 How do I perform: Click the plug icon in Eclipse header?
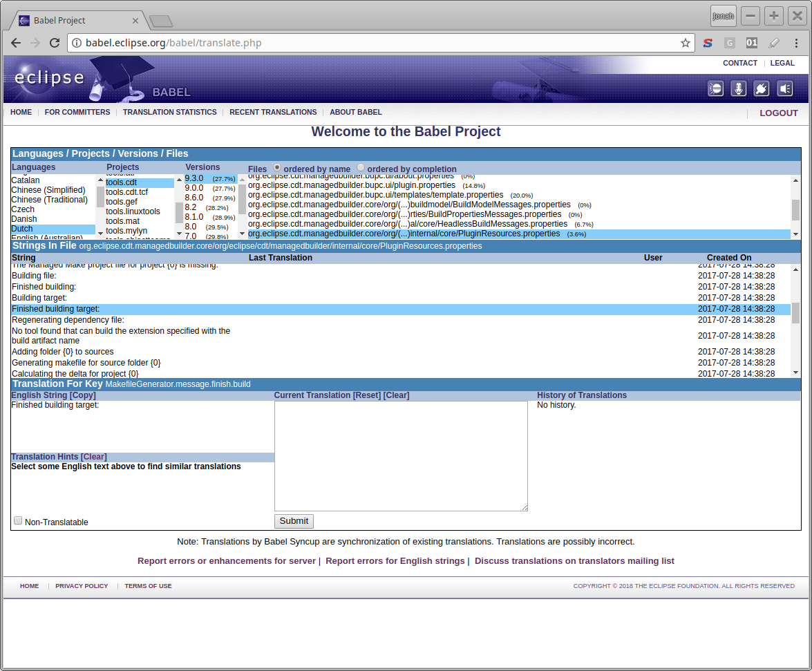click(x=762, y=89)
